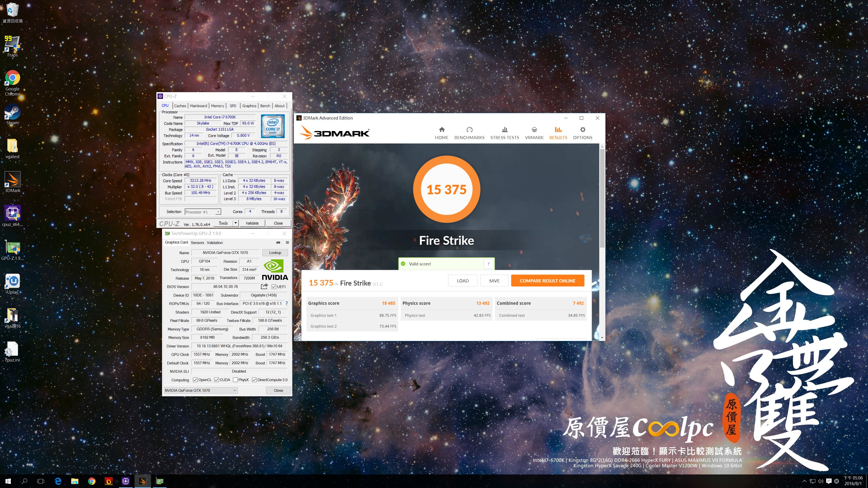868x488 pixels.
Task: Launch 3DMark desktop shortcut
Action: (x=12, y=182)
